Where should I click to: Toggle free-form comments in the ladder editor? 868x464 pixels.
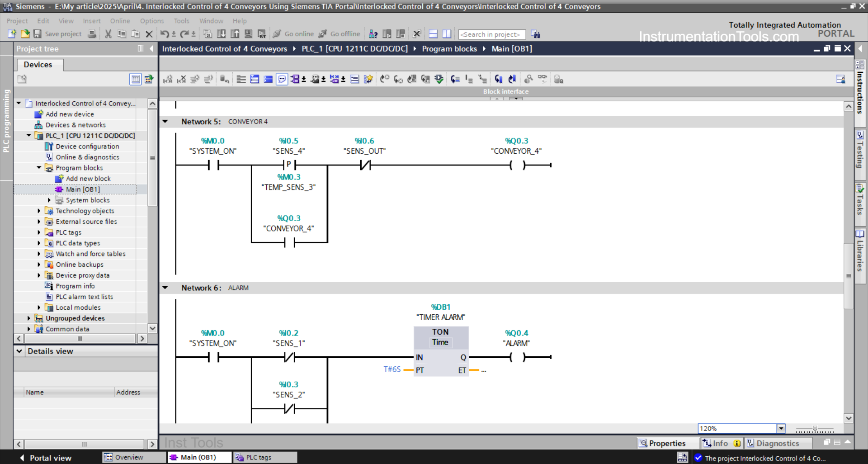(282, 79)
